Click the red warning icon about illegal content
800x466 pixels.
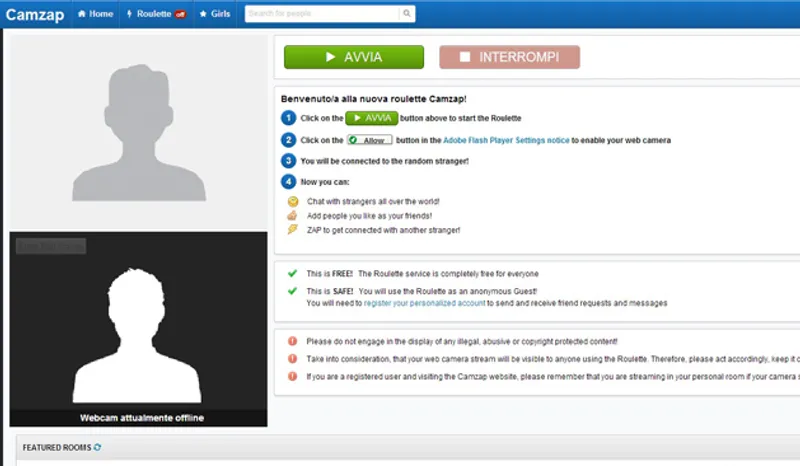coord(292,341)
